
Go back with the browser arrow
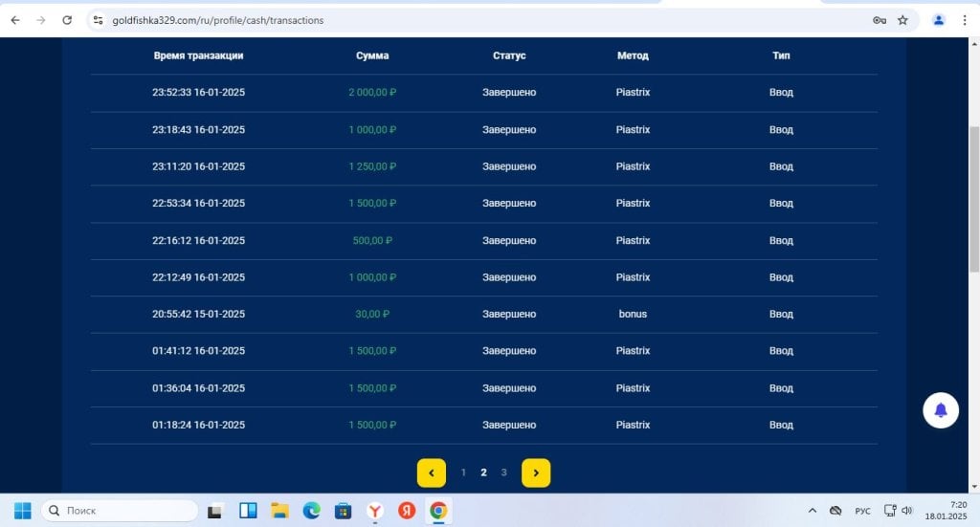tap(15, 20)
